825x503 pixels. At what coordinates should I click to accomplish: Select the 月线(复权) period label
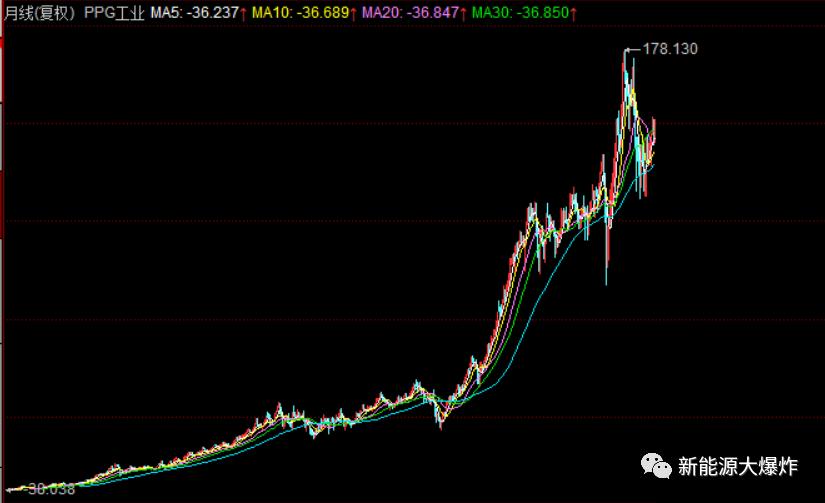[40, 13]
